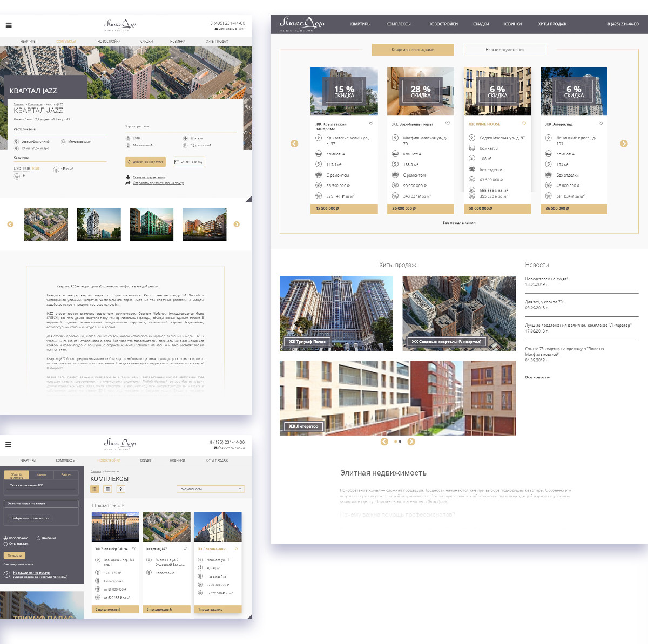
Task: Click previous arrow in Квартал Jazz photo gallery
Action: pos(10,224)
